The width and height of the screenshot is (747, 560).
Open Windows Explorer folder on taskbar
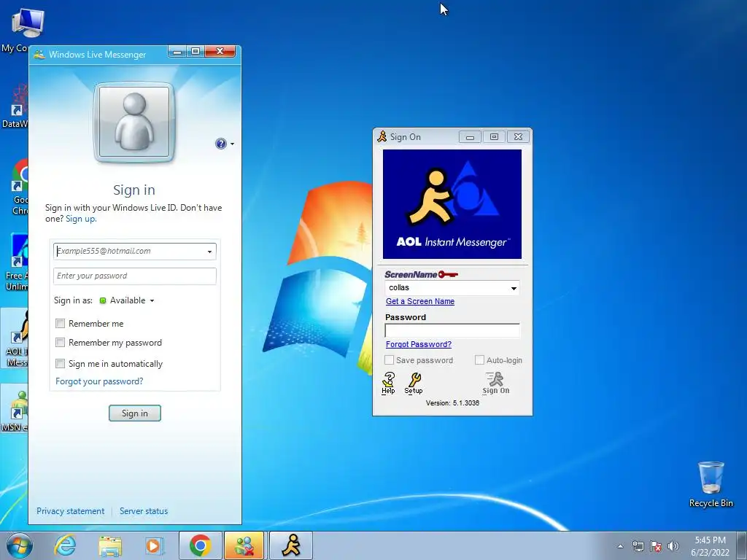(110, 545)
